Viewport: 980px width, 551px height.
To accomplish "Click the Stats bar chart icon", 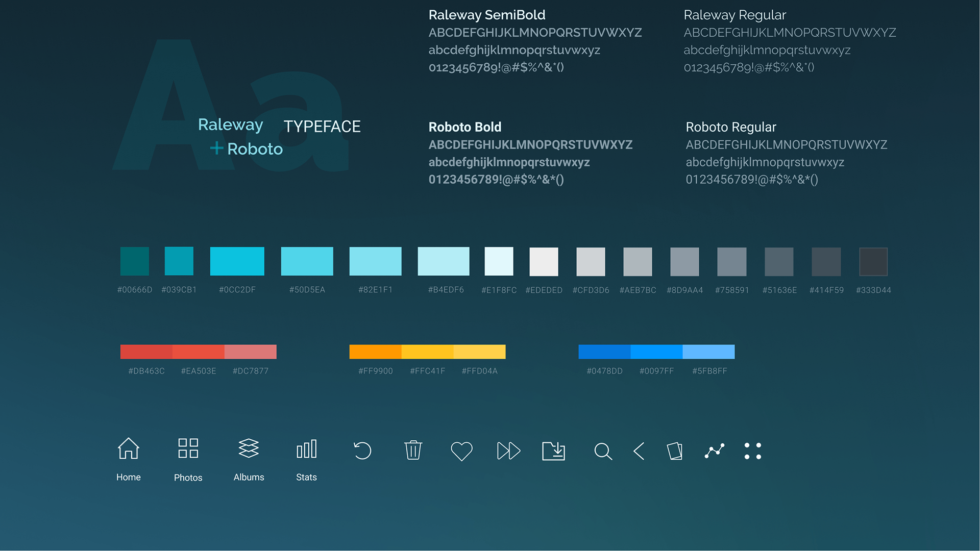I will tap(307, 449).
